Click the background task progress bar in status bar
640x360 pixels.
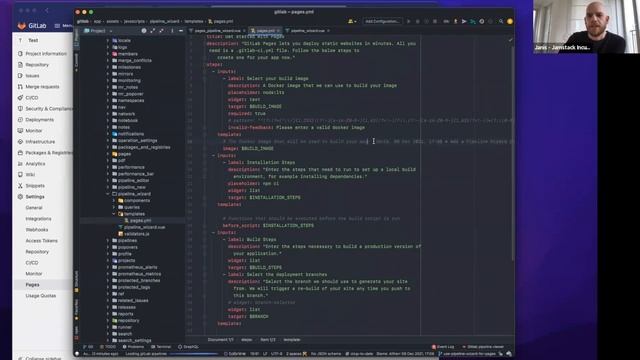tap(194, 354)
